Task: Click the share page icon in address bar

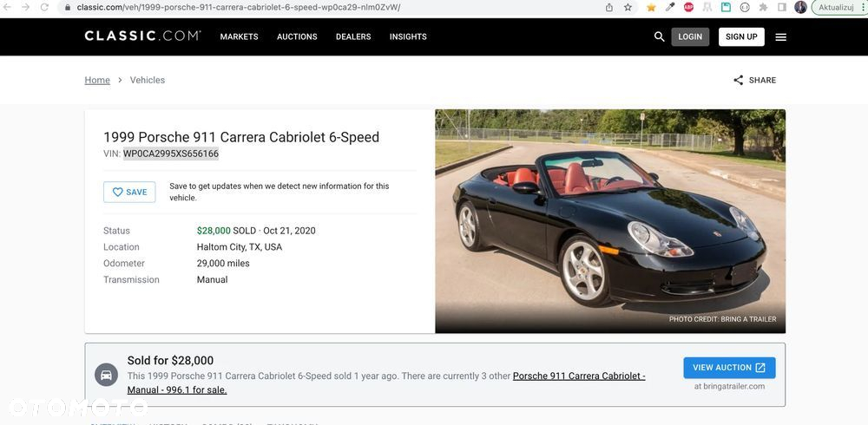Action: coord(609,7)
